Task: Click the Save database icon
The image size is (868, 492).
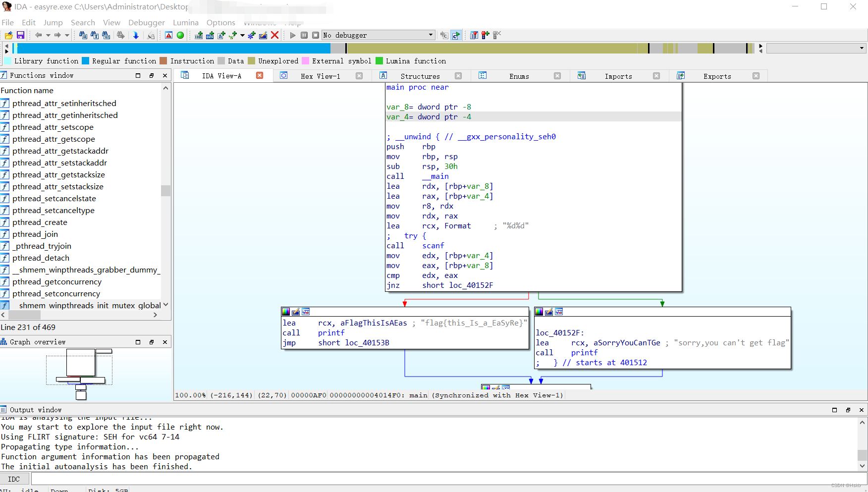Action: (x=20, y=35)
